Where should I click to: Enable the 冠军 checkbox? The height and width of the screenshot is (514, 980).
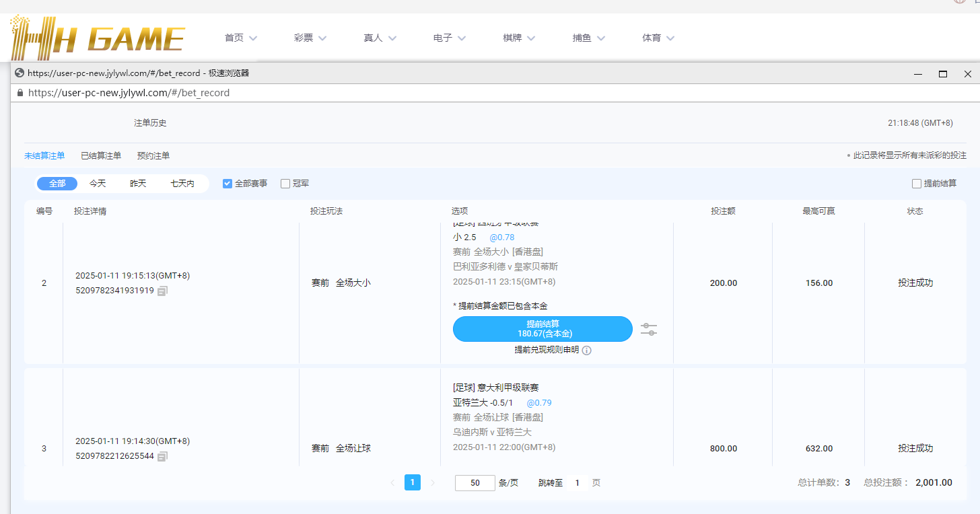coord(285,184)
